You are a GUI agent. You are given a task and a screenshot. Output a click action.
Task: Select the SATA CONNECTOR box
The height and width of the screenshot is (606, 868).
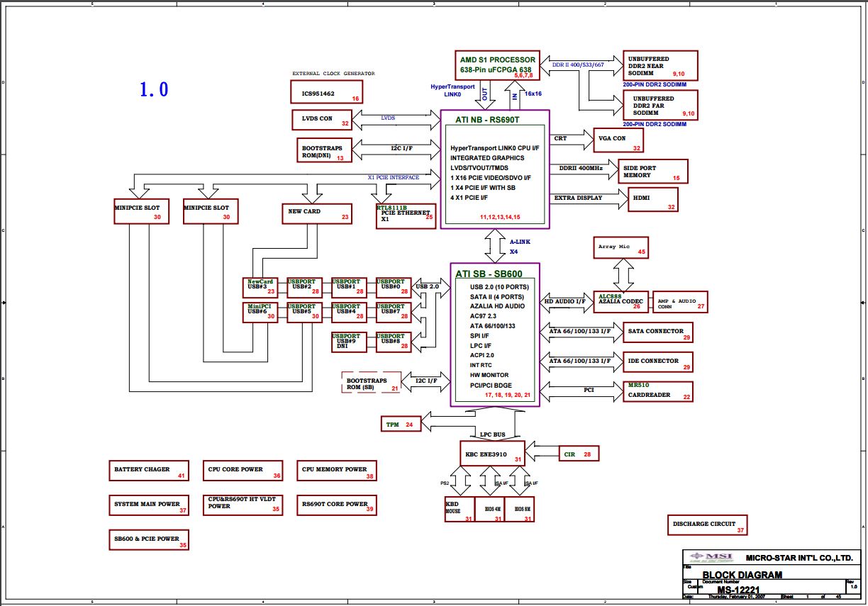[x=657, y=332]
